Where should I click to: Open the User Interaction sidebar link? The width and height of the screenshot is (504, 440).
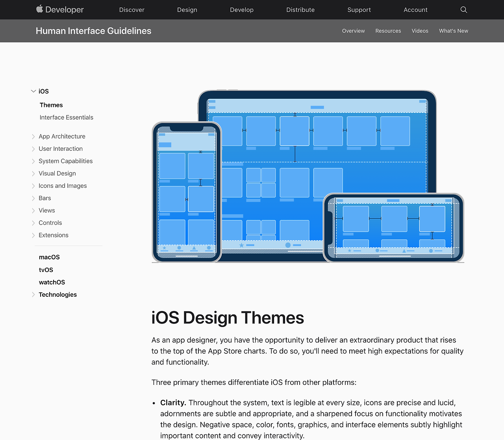61,149
